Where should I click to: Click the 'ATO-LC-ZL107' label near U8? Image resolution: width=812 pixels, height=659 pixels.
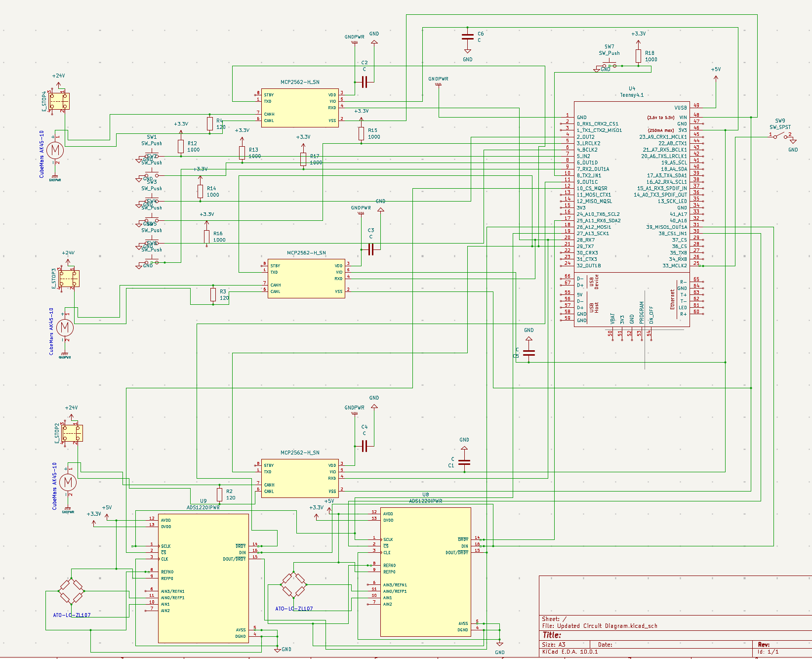pos(294,609)
